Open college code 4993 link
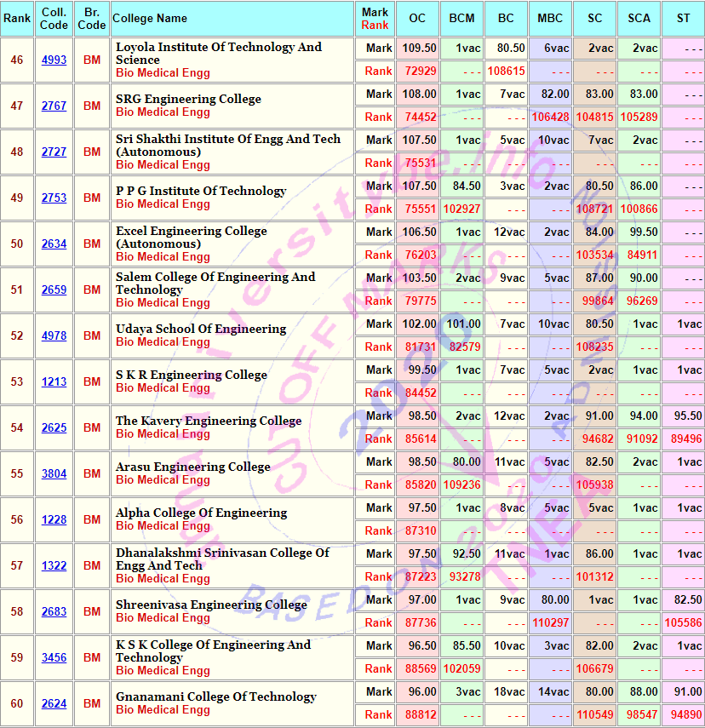This screenshot has height=728, width=705. [x=54, y=60]
